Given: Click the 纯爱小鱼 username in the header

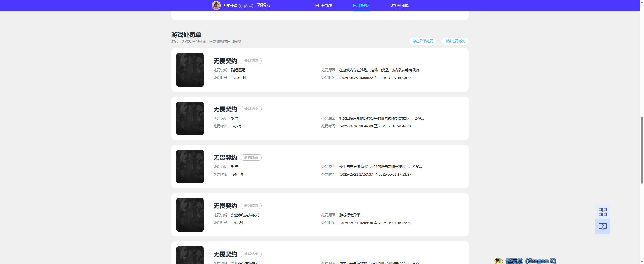Looking at the screenshot, I should 230,6.
